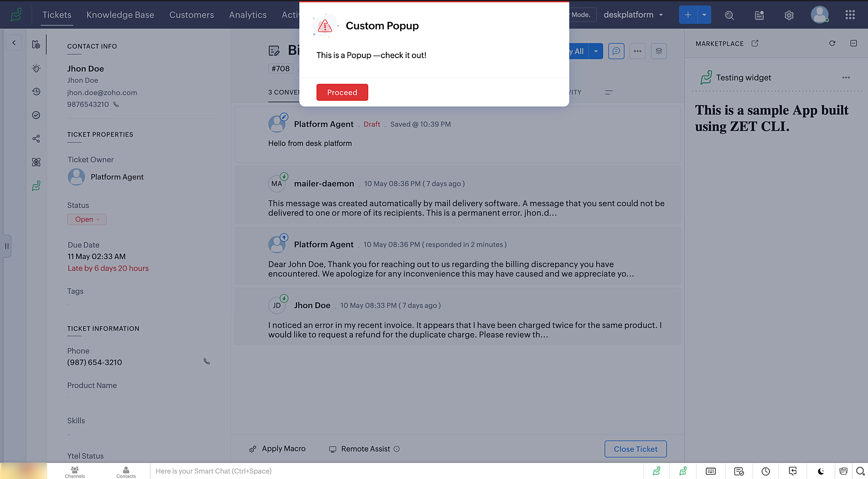Collapse the Marketplace panel minimize icon
The width and height of the screenshot is (868, 479).
tap(853, 43)
